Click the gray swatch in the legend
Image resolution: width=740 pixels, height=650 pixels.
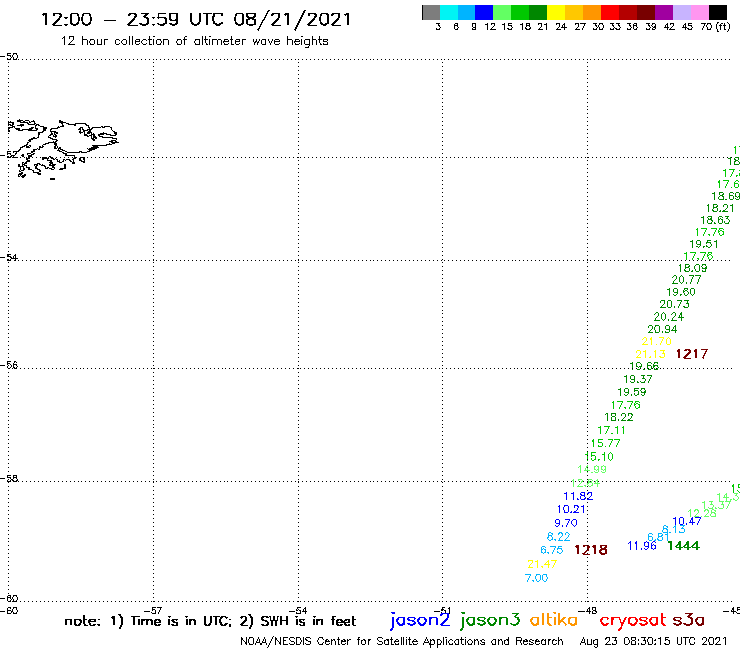tap(431, 12)
